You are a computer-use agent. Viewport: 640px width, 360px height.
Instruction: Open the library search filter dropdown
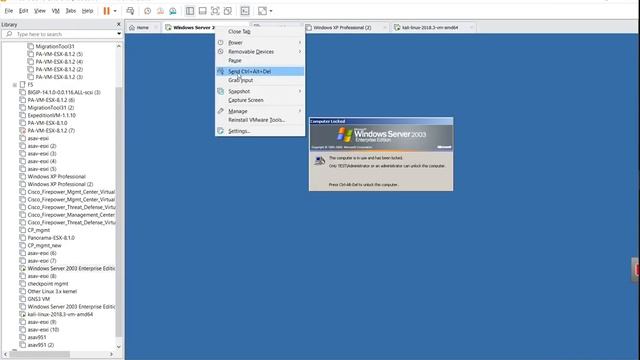[119, 34]
